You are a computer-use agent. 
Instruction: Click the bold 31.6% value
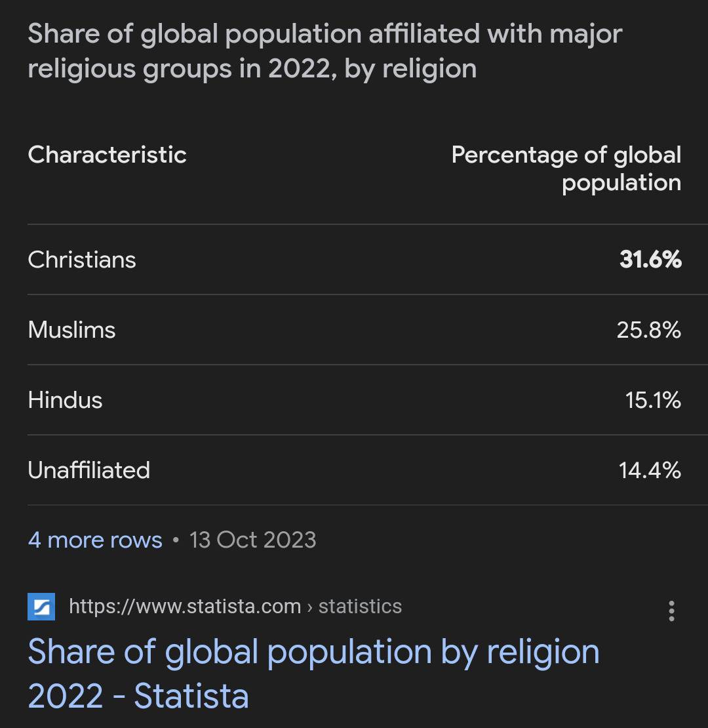pyautogui.click(x=650, y=260)
